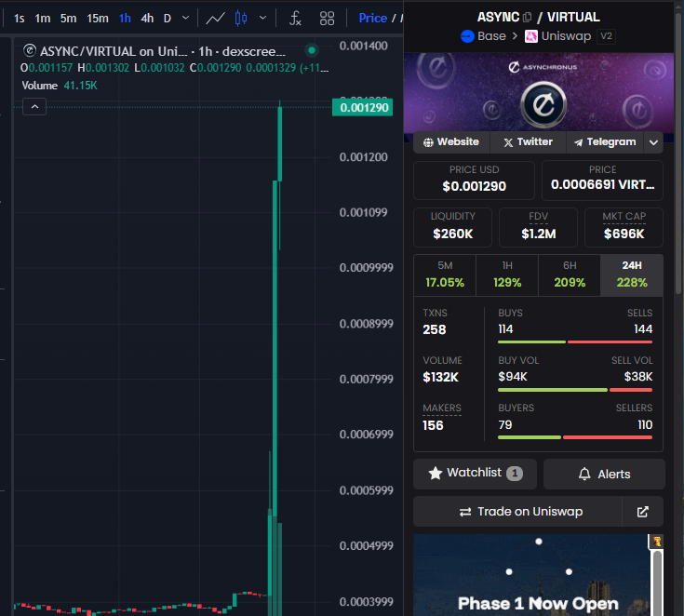684x616 pixels.
Task: Open Uniswap in external link icon
Action: tap(642, 511)
